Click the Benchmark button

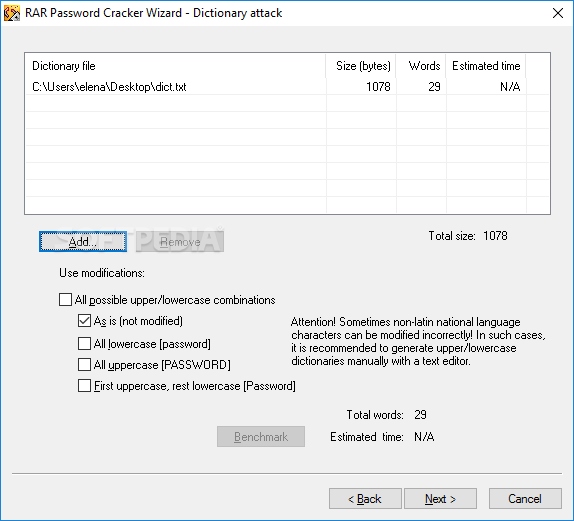point(261,436)
